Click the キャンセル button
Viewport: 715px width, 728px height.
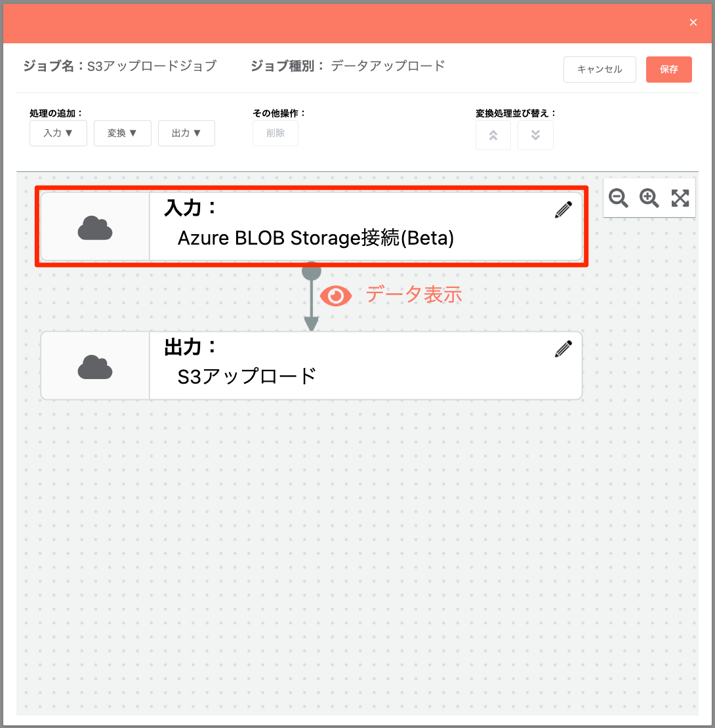click(600, 69)
